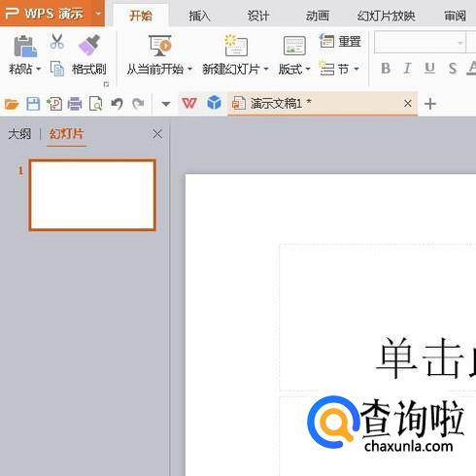Click the Print icon in quick toolbar

[75, 104]
